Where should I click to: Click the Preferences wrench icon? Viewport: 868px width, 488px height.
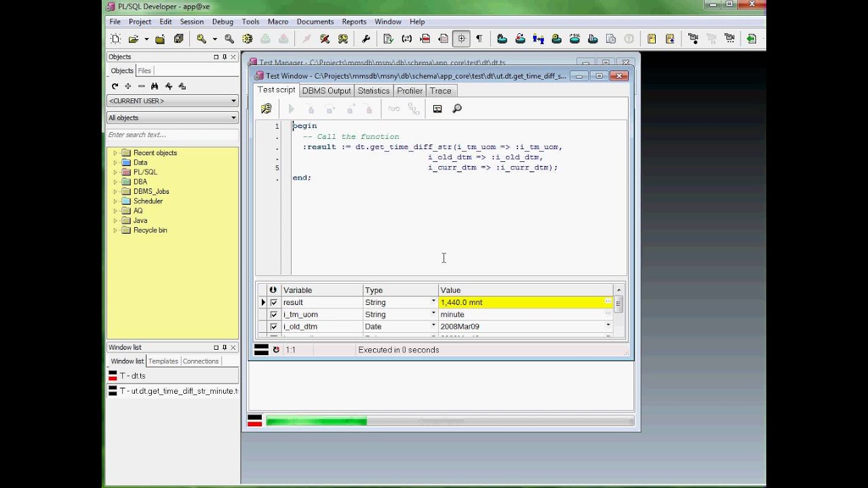click(x=366, y=39)
